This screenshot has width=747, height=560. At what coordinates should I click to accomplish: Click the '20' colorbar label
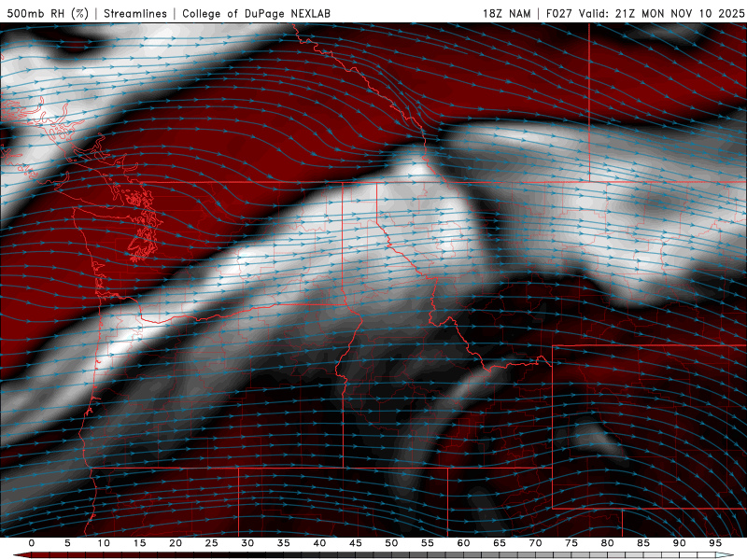pyautogui.click(x=176, y=543)
